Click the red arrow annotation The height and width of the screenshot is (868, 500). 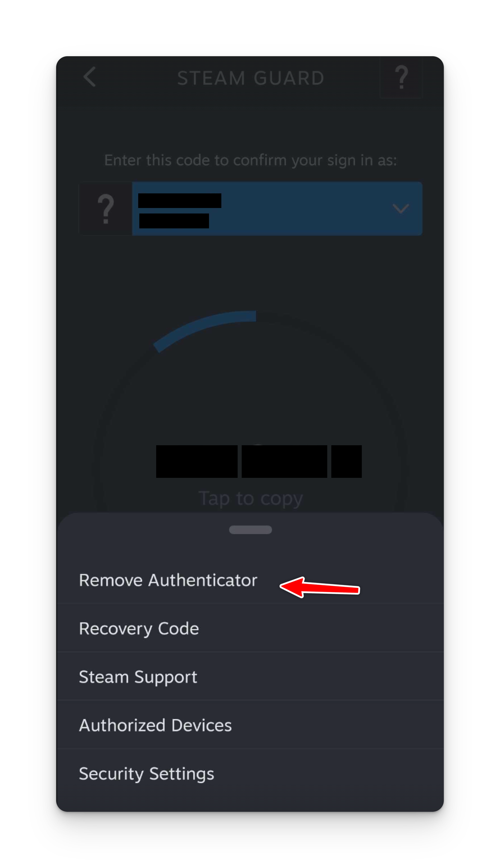(x=320, y=587)
